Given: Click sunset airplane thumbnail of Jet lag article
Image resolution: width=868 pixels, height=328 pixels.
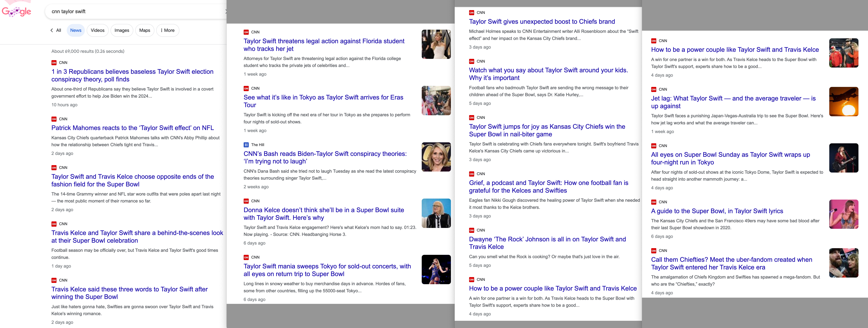Looking at the screenshot, I should [x=844, y=102].
